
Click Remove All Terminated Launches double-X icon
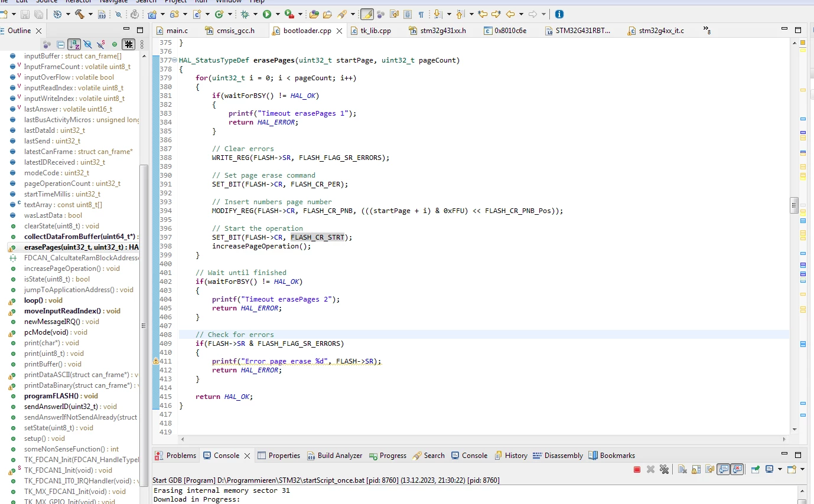pos(664,470)
